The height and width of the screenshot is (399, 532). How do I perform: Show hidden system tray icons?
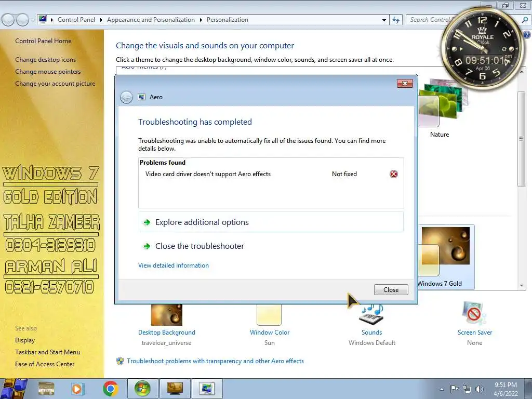point(442,390)
